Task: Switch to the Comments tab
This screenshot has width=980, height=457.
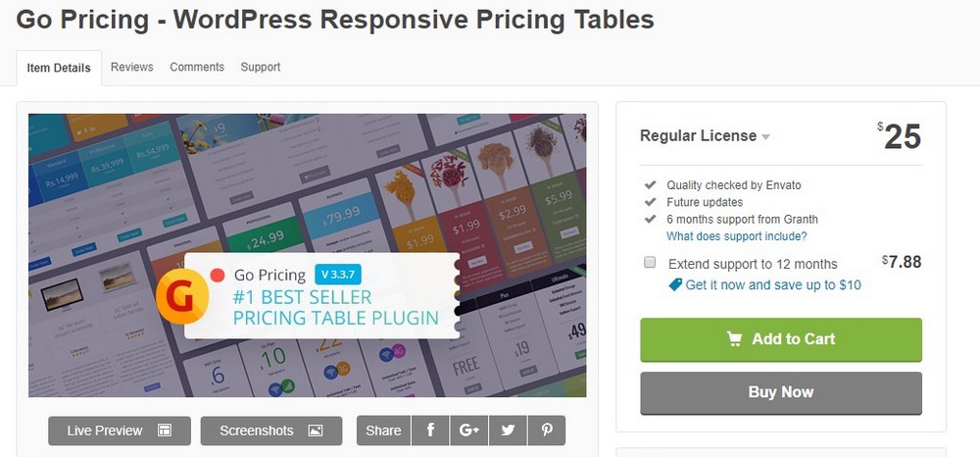Action: click(x=197, y=67)
